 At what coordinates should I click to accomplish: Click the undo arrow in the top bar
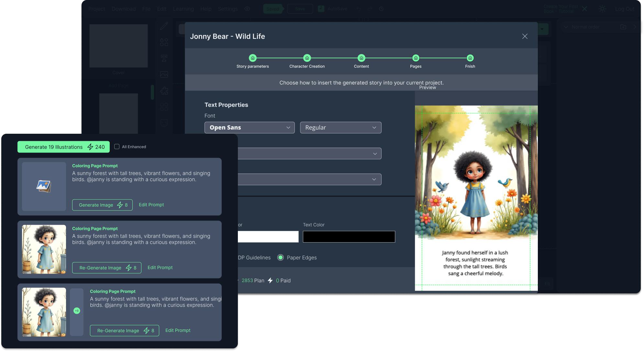359,9
